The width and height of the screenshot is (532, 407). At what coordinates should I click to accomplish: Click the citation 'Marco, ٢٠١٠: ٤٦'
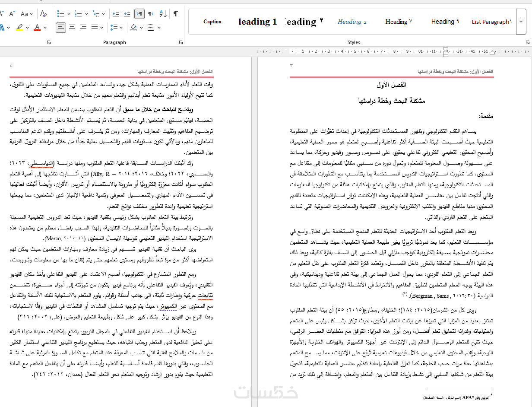coord(66,238)
